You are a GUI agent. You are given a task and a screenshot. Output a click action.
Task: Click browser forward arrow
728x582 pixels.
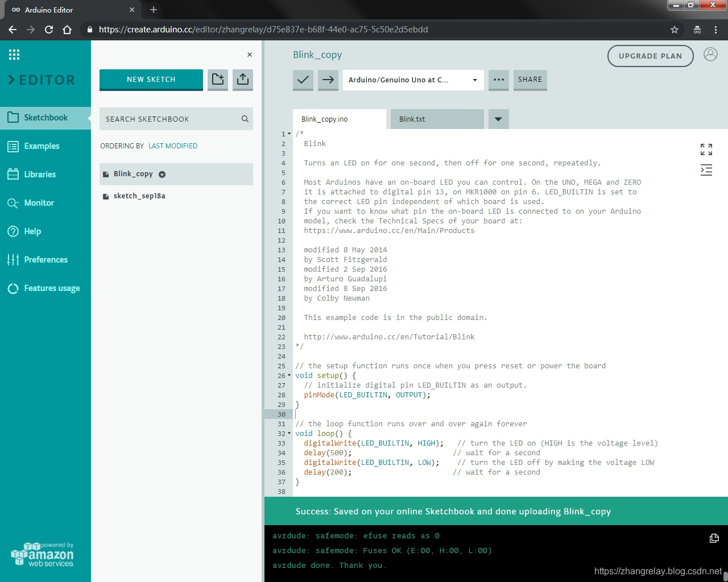point(31,30)
